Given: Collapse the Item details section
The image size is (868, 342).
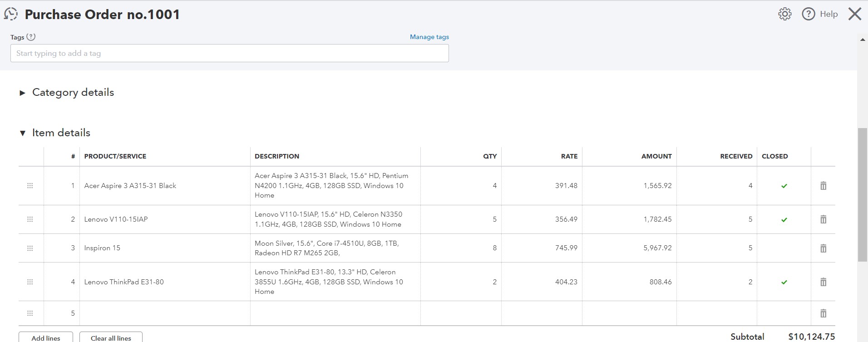Looking at the screenshot, I should (x=22, y=133).
